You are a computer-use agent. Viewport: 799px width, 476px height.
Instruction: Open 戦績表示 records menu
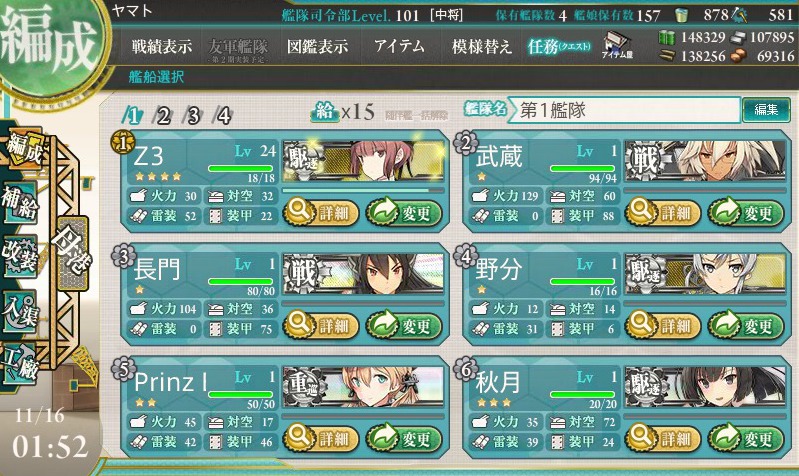tap(162, 47)
